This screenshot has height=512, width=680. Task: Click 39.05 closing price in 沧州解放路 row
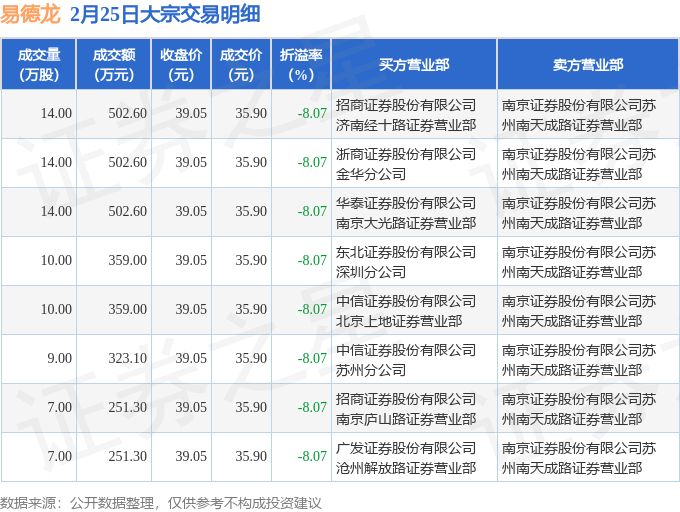click(191, 457)
